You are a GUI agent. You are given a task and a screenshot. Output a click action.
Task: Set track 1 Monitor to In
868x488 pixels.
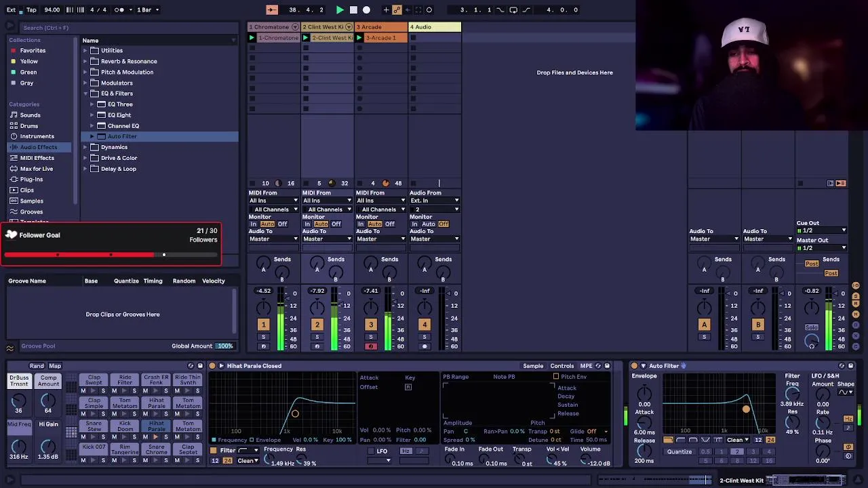254,224
